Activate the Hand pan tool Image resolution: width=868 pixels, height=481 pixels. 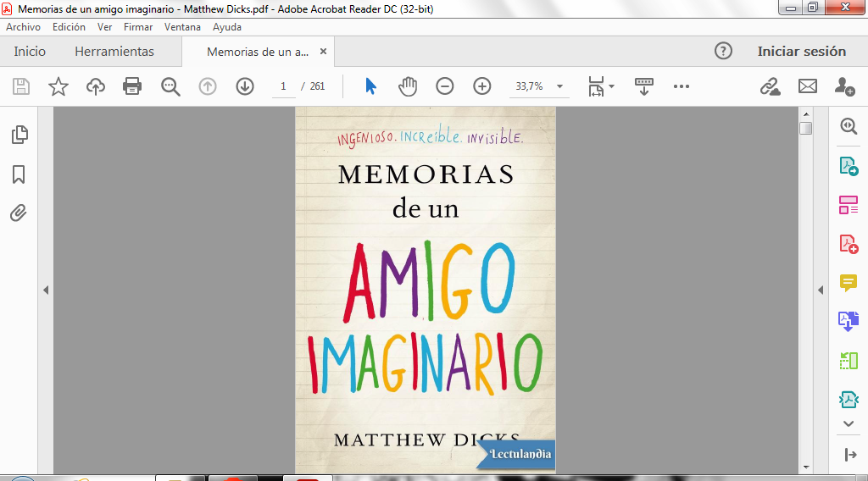tap(408, 86)
